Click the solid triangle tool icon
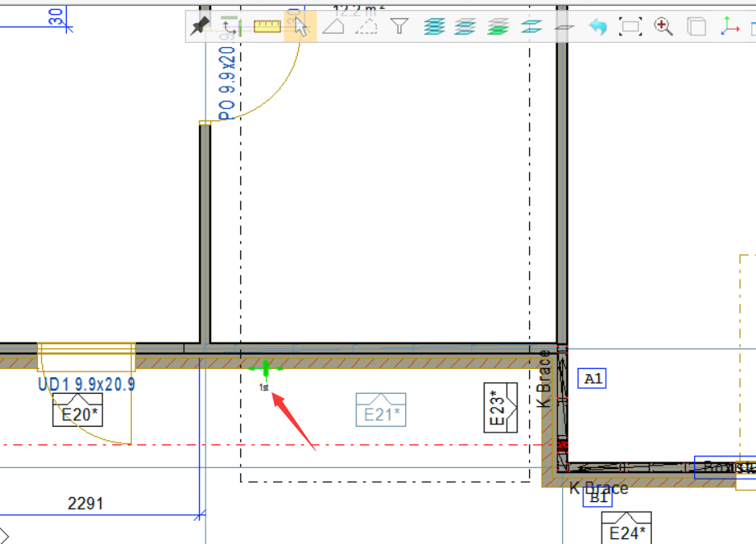This screenshot has height=544, width=756. [x=333, y=26]
